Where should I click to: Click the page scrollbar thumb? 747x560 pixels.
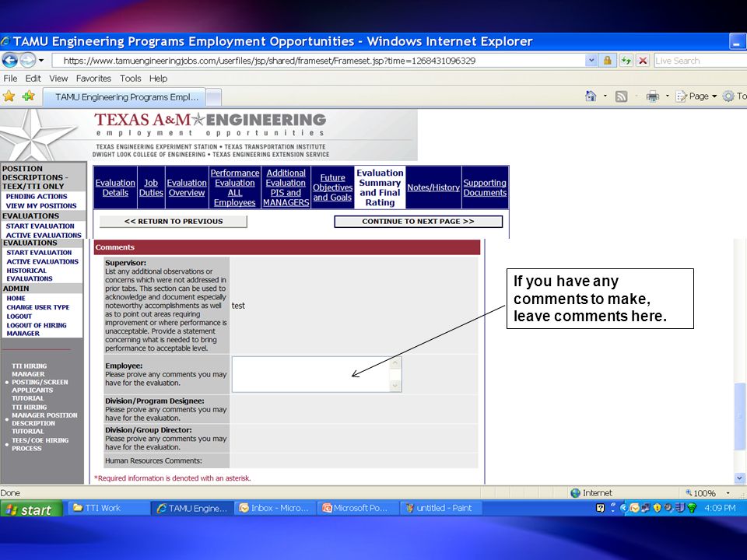pyautogui.click(x=739, y=415)
